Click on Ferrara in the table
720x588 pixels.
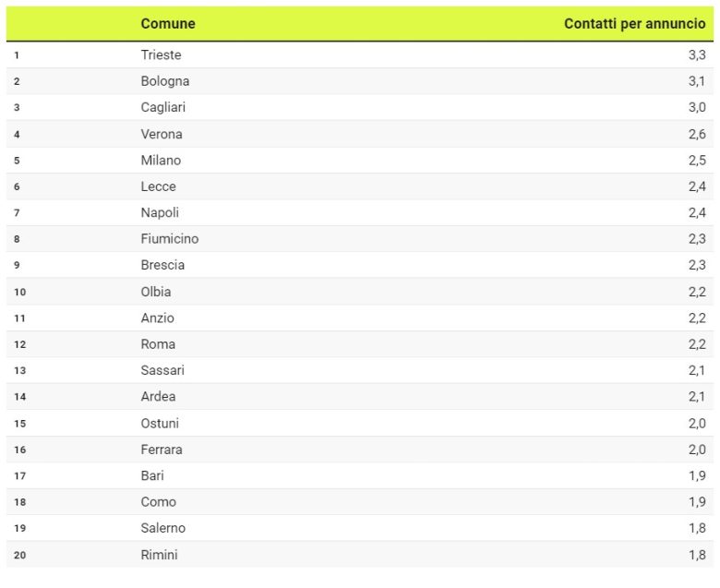162,450
